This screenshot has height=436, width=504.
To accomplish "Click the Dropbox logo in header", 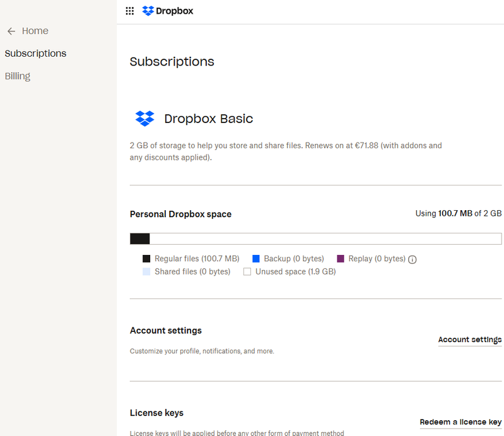I will (x=168, y=11).
